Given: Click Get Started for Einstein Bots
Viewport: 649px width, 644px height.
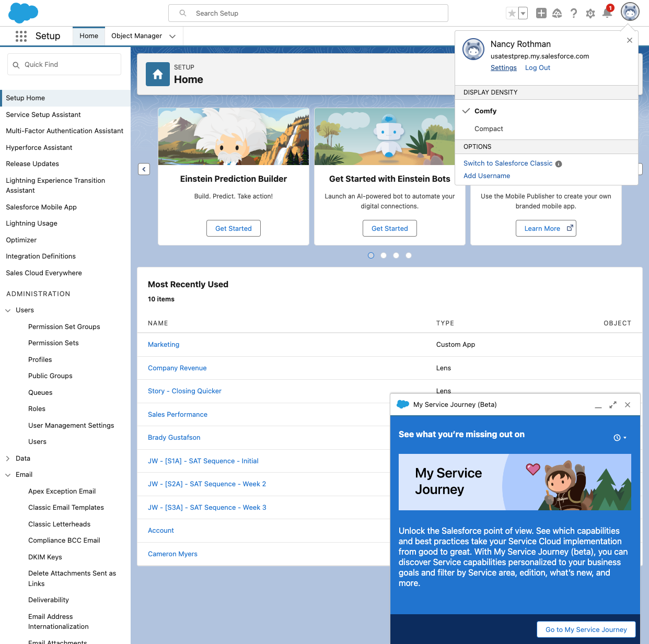Looking at the screenshot, I should (390, 228).
